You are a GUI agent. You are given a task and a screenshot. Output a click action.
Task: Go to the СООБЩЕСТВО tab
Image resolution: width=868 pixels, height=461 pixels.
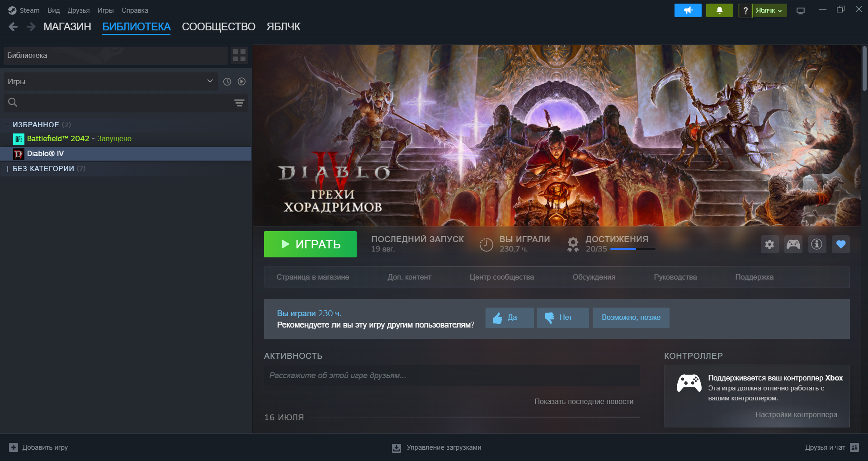(218, 27)
